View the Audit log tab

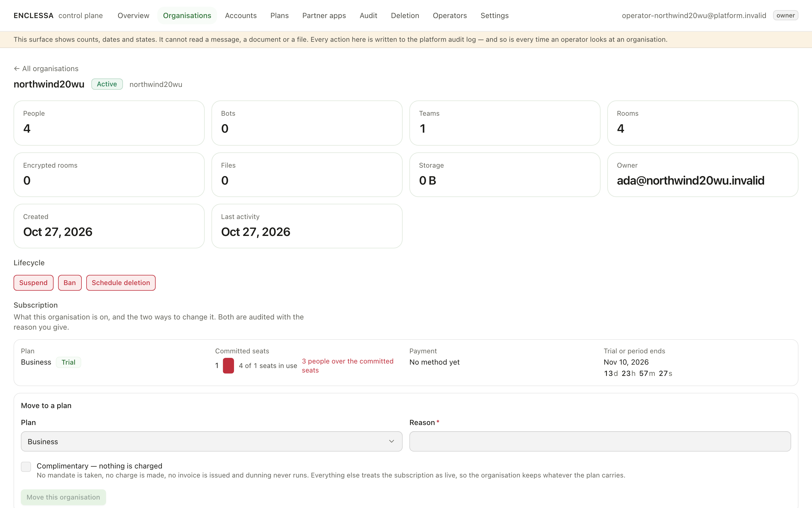pos(368,16)
